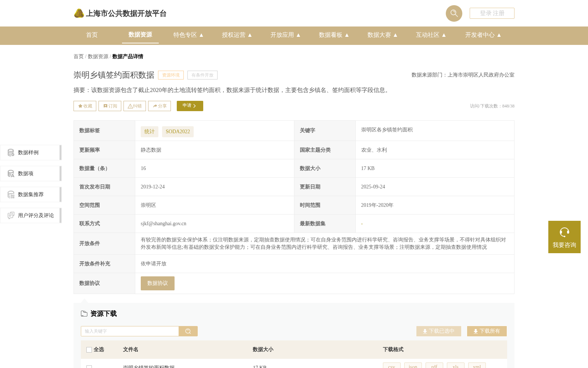Focus the 输入关键字 file search field
This screenshot has height=368, width=588.
coord(130,331)
